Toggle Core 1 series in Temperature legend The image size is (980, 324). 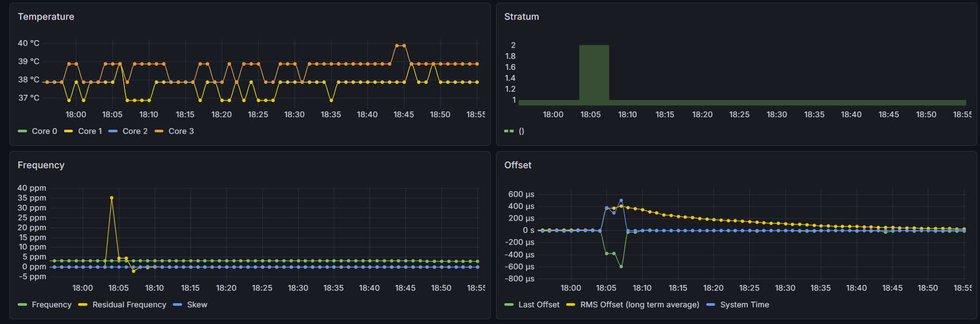tap(90, 131)
